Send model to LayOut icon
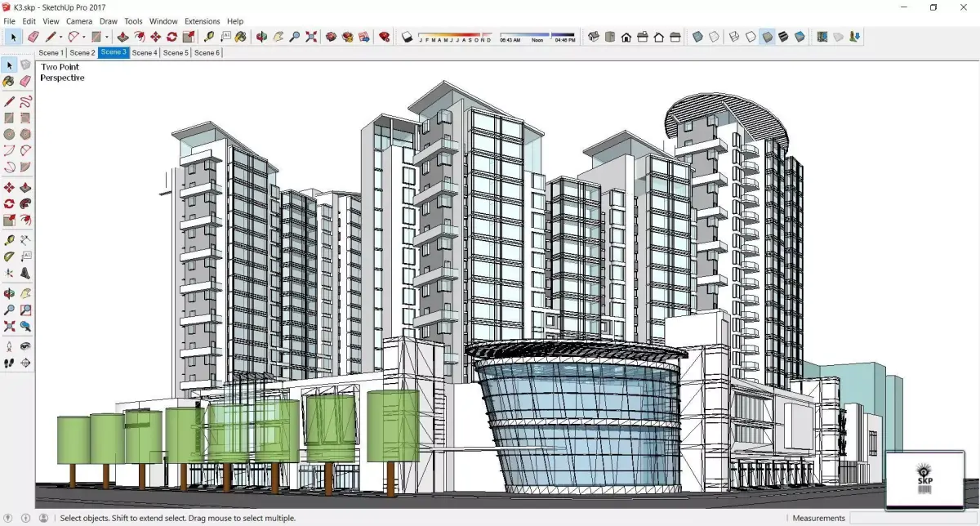The image size is (980, 526). 363,37
